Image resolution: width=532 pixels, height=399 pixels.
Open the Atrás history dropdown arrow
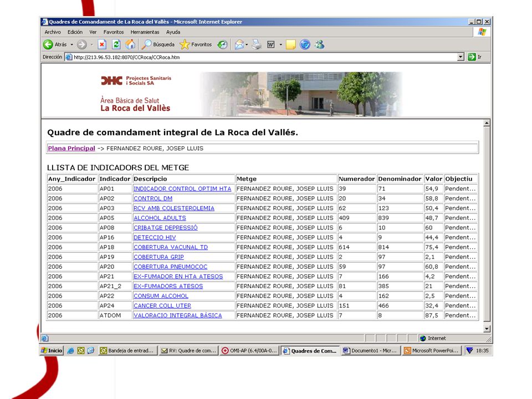(x=72, y=45)
